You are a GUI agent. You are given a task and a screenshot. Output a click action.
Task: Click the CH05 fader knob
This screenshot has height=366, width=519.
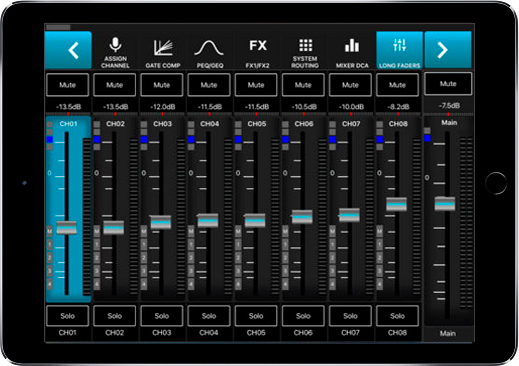(x=255, y=221)
